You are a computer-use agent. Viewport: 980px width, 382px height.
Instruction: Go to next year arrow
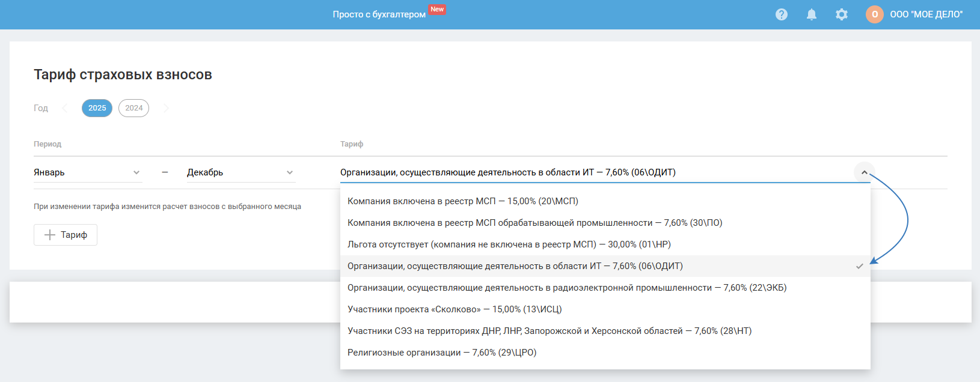(166, 108)
